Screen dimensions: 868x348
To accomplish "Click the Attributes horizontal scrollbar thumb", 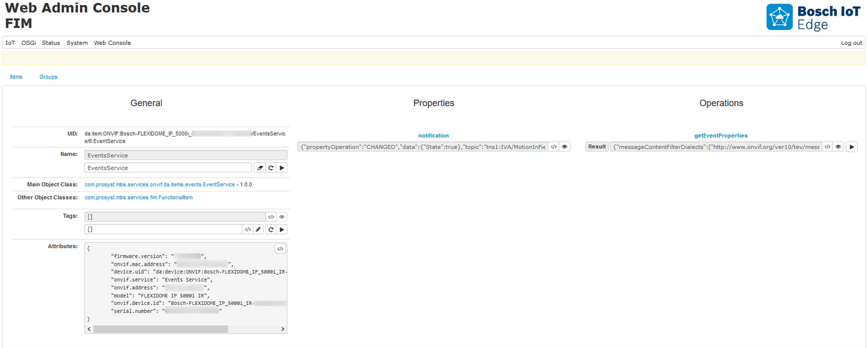I will (160, 329).
